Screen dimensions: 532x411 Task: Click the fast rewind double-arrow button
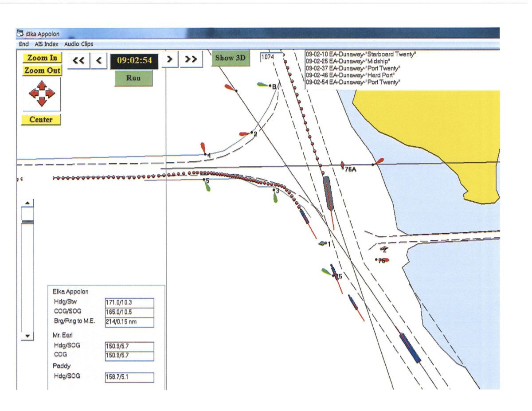[x=79, y=61]
